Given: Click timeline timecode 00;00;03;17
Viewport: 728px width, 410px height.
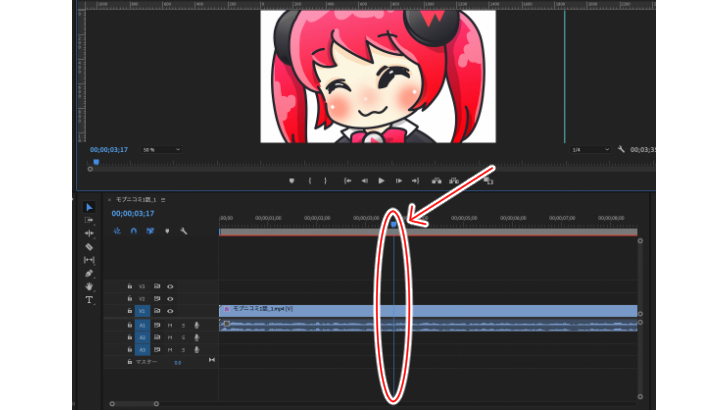Looking at the screenshot, I should pos(133,214).
